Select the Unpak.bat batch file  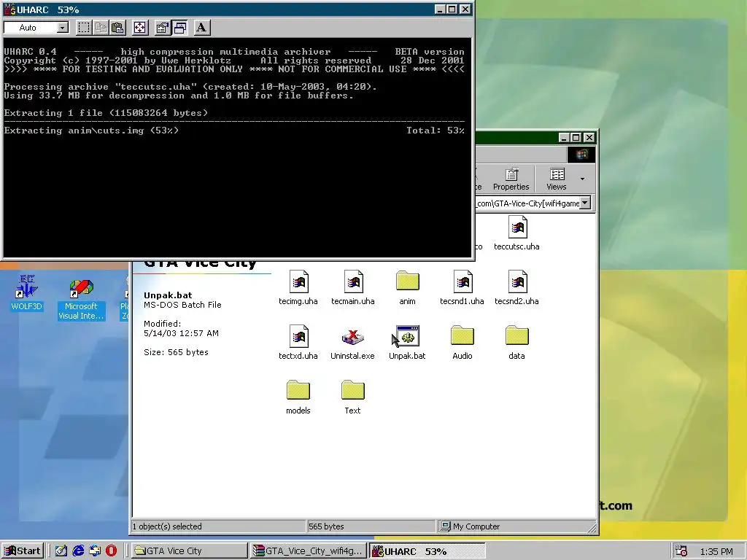[x=407, y=343]
